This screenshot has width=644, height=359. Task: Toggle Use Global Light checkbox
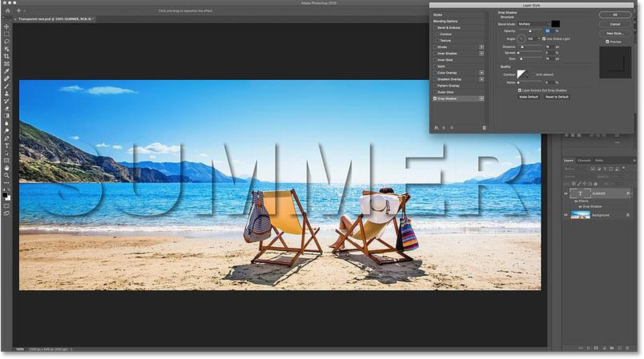[544, 39]
